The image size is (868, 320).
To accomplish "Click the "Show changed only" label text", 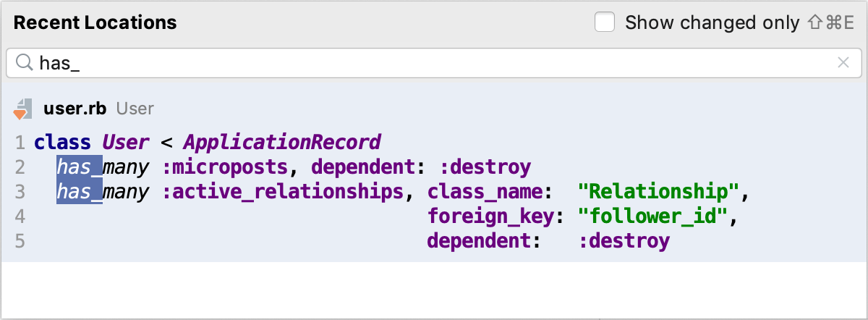I will [x=712, y=22].
